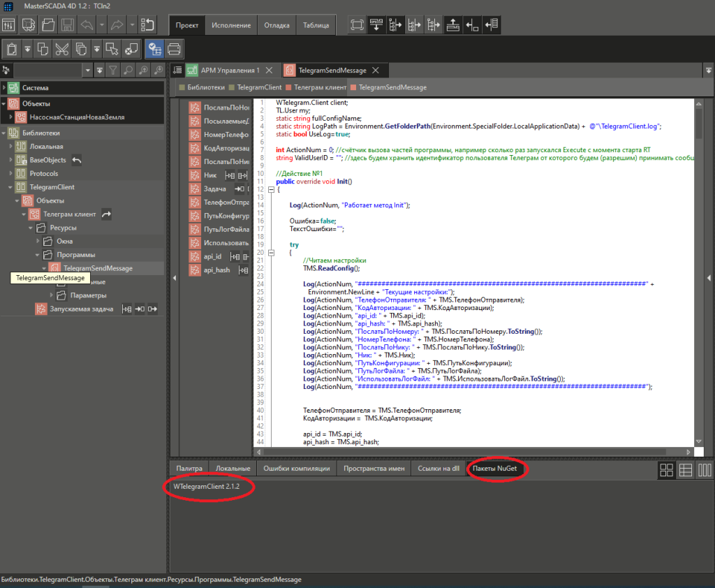
Task: Open the Ошибки компиляции tab
Action: (x=297, y=469)
